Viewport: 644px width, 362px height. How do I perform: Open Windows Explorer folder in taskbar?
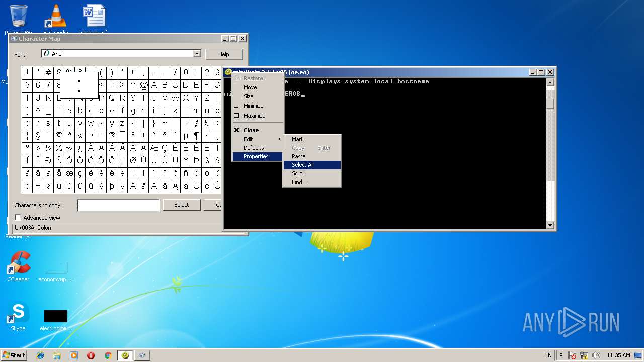[57, 355]
